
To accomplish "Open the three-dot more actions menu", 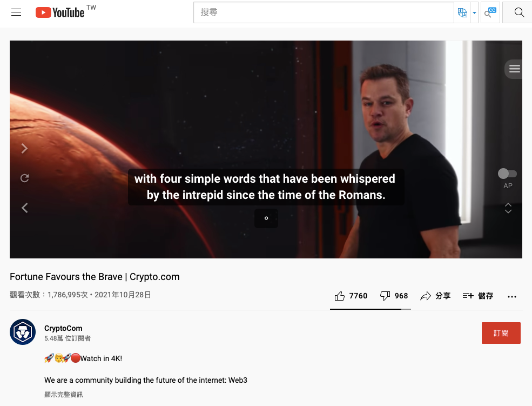I will tap(511, 297).
